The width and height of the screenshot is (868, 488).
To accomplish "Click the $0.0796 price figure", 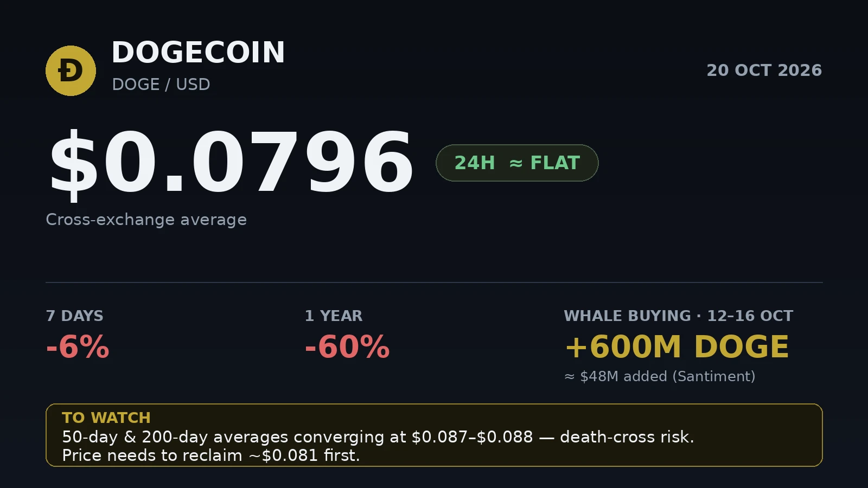I will (x=232, y=164).
